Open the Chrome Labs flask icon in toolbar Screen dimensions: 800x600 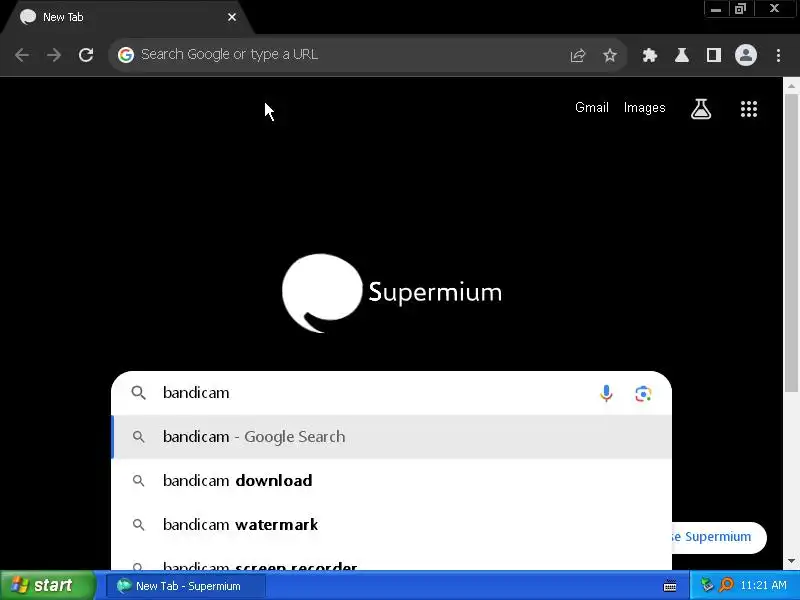point(682,55)
